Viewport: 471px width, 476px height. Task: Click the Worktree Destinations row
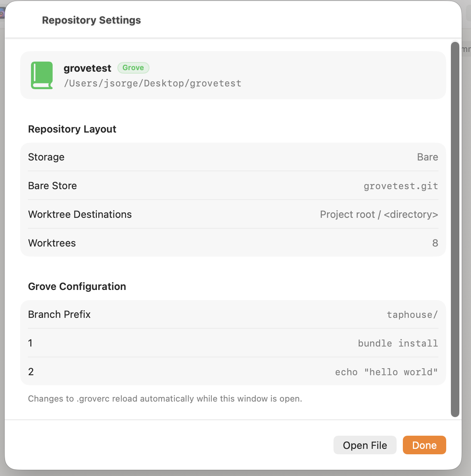pyautogui.click(x=233, y=214)
